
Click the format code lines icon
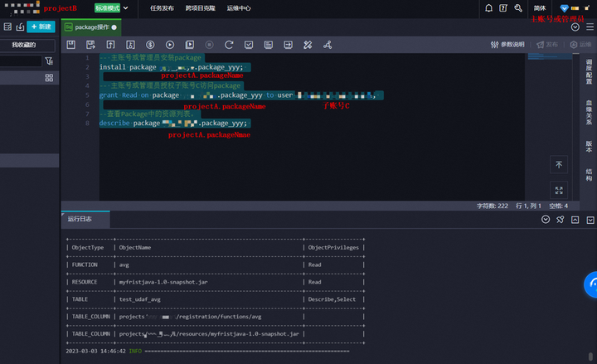coord(269,45)
